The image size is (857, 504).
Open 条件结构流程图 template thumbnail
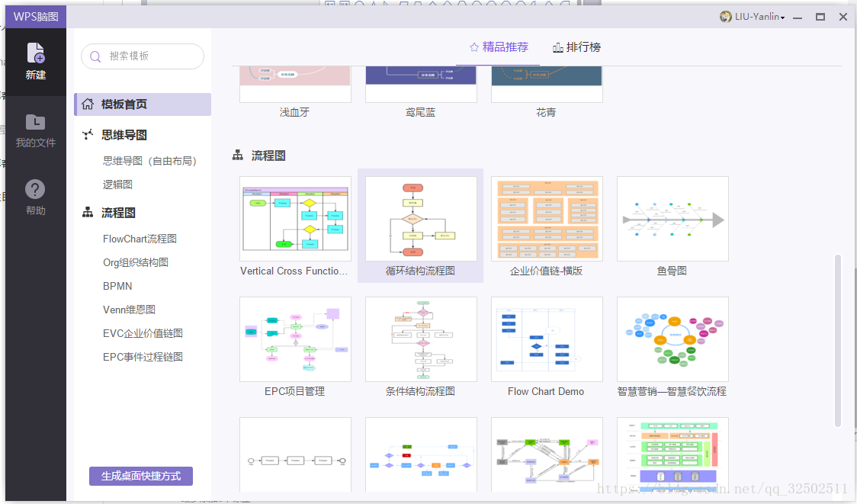421,339
